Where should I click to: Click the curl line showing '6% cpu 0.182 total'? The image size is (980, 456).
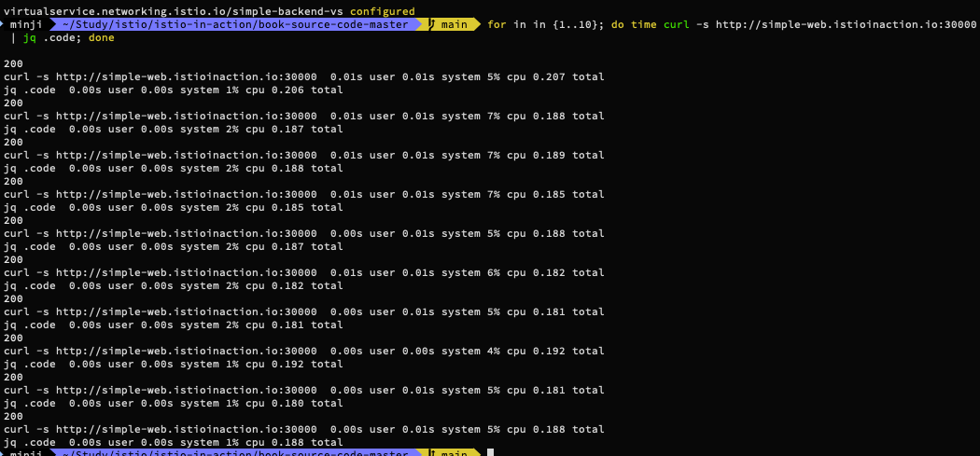[x=303, y=272]
